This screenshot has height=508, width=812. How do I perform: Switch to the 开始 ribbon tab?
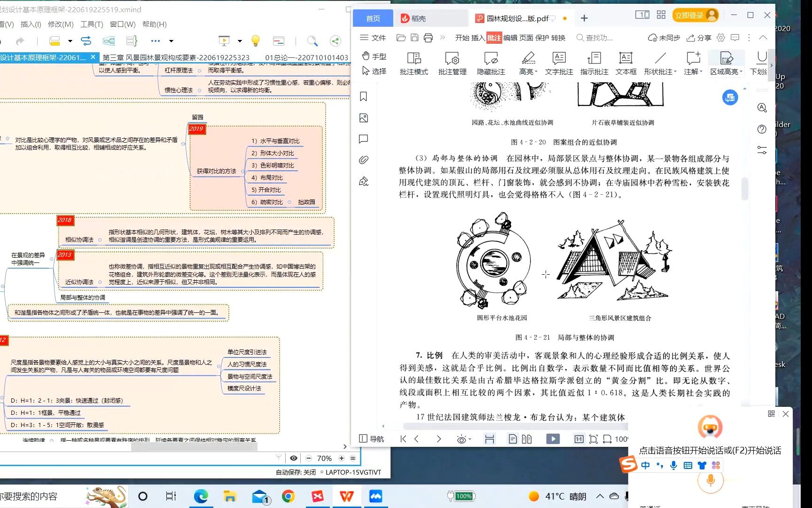point(462,38)
